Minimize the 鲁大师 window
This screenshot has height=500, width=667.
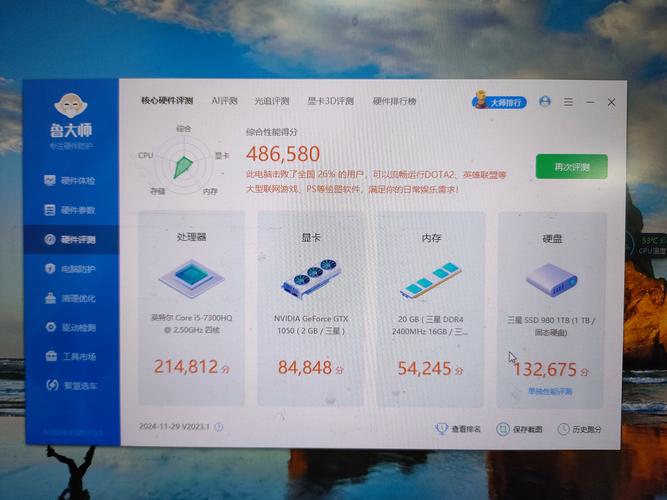point(590,102)
